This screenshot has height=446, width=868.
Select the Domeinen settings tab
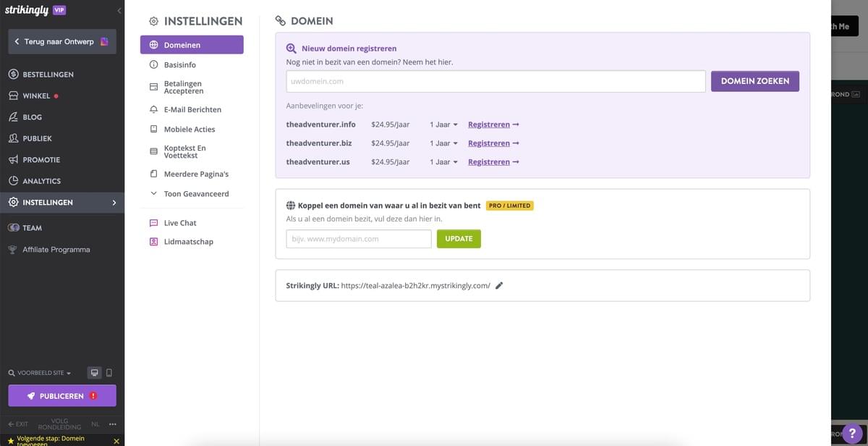coord(192,45)
